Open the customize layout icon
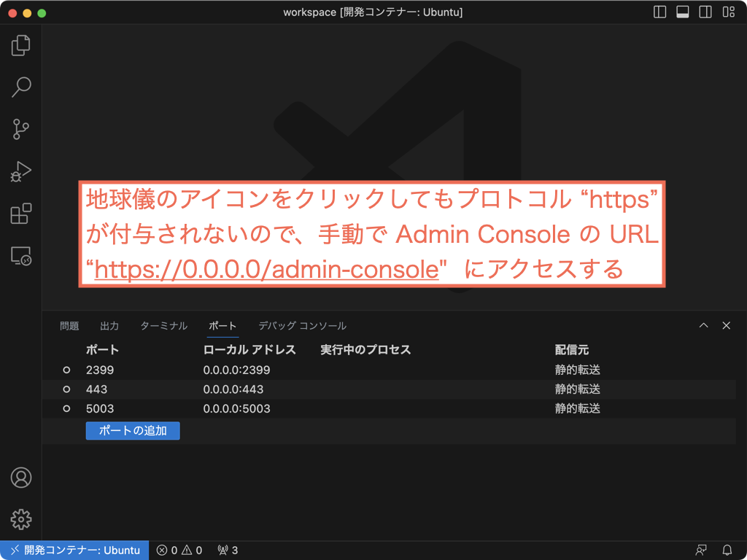 tap(729, 12)
